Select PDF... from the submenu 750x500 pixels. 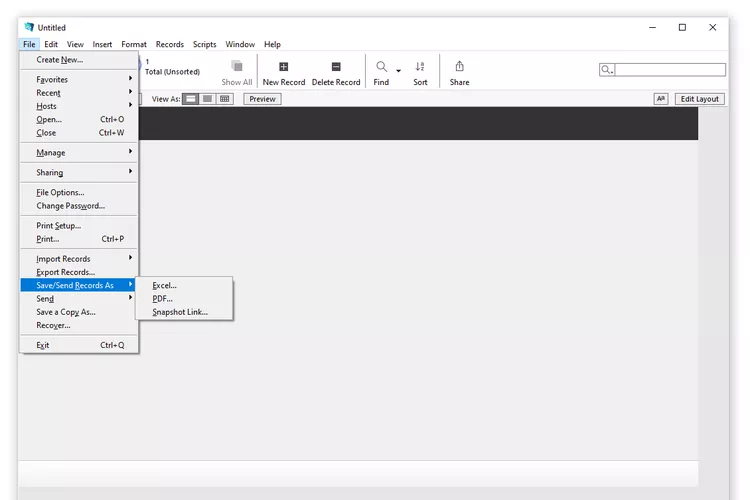click(x=184, y=299)
